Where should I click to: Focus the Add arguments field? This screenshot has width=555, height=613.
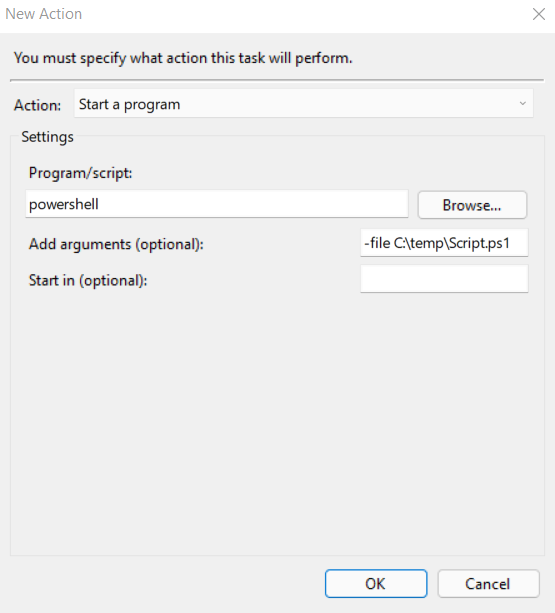point(444,243)
